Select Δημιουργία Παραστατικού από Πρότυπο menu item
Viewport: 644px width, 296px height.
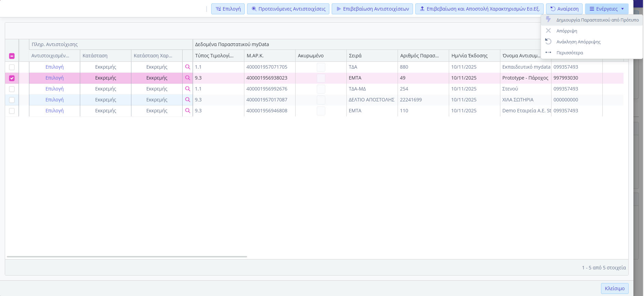pos(597,20)
